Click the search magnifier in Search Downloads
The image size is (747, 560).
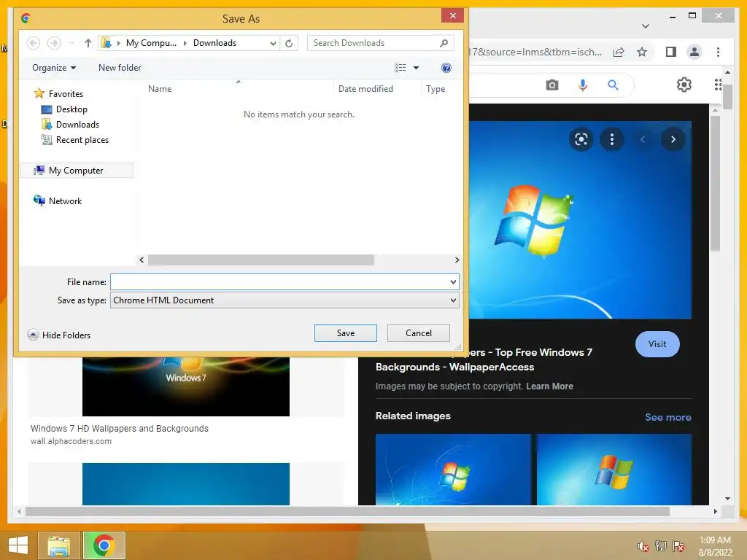click(444, 43)
